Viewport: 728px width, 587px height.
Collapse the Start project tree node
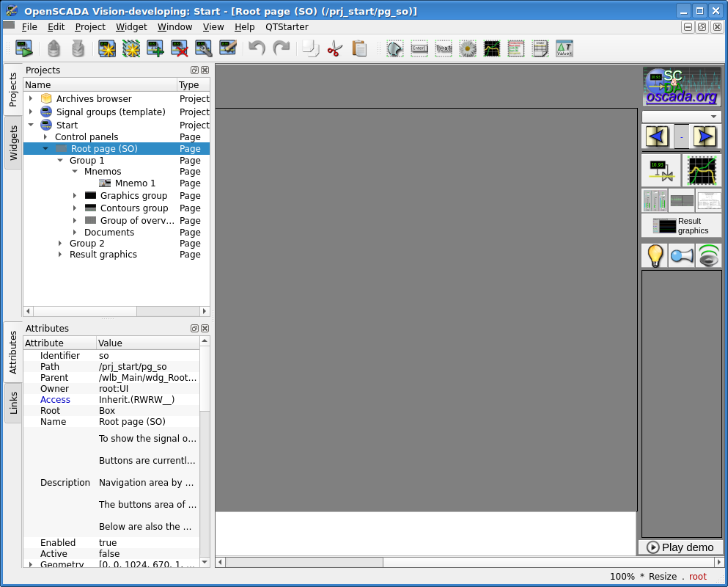pos(31,125)
